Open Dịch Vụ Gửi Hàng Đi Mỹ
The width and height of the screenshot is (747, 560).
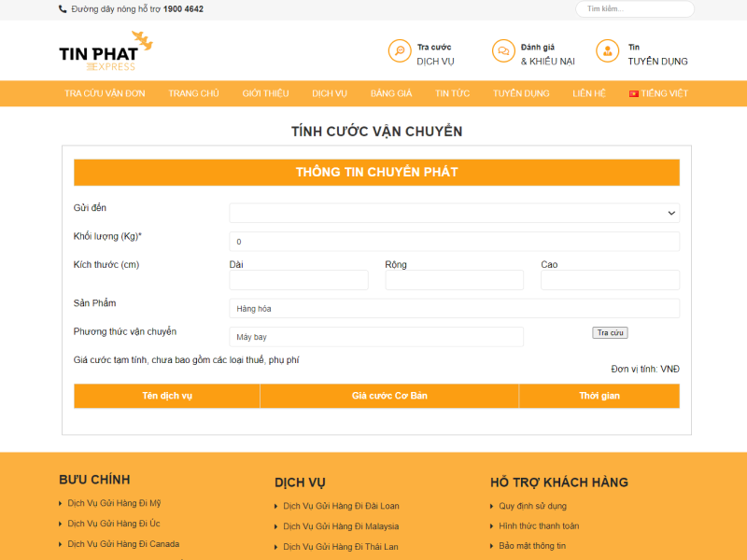114,503
